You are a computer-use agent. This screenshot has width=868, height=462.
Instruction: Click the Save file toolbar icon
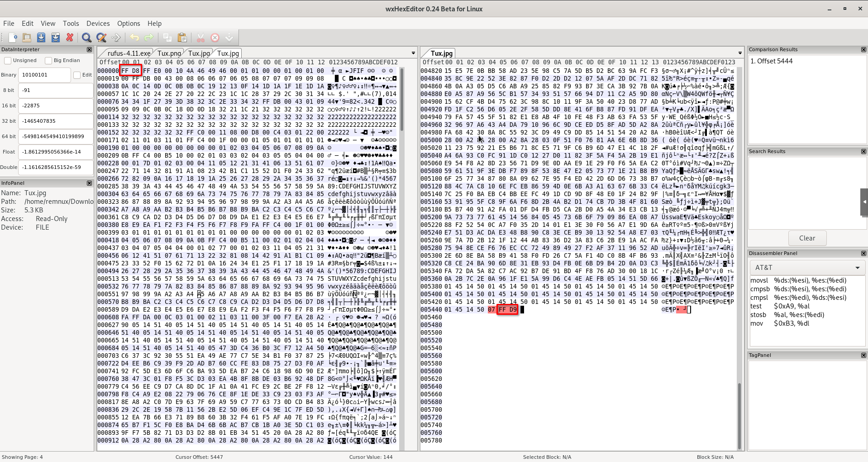click(41, 38)
